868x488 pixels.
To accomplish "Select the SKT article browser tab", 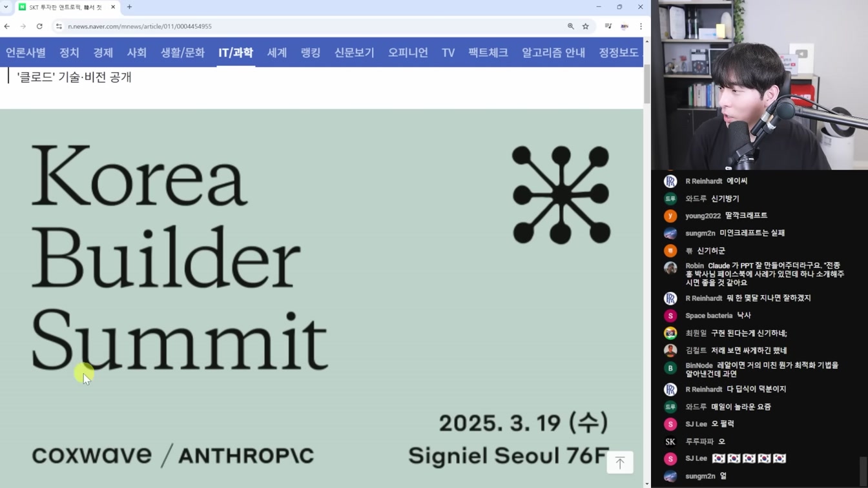I will [67, 7].
